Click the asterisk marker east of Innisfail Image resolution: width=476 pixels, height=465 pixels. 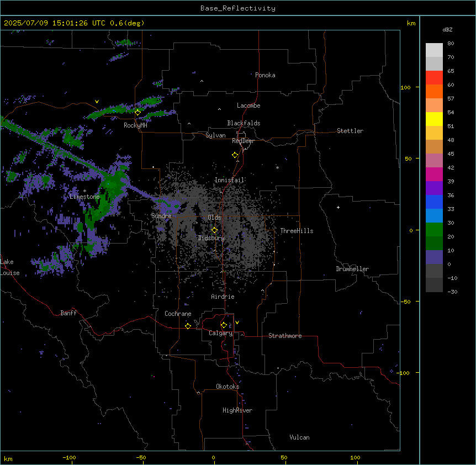coord(277,167)
